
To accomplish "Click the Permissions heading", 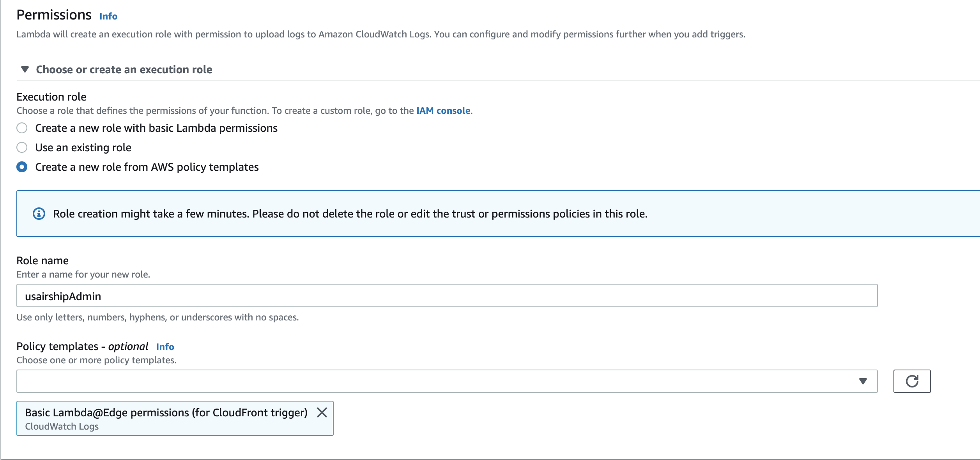I will [x=54, y=15].
